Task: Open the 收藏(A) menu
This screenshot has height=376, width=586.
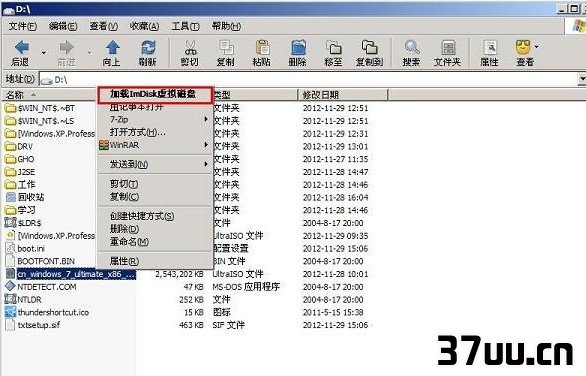Action: click(144, 26)
